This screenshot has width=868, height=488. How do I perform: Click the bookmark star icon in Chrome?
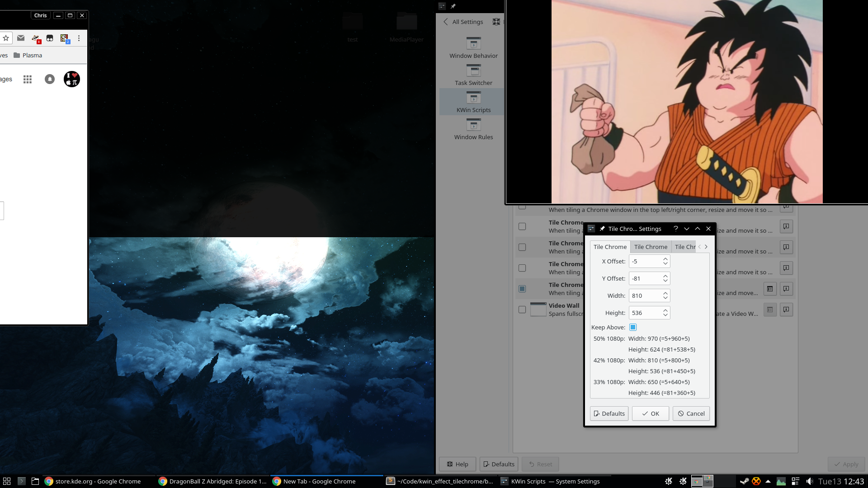point(6,38)
